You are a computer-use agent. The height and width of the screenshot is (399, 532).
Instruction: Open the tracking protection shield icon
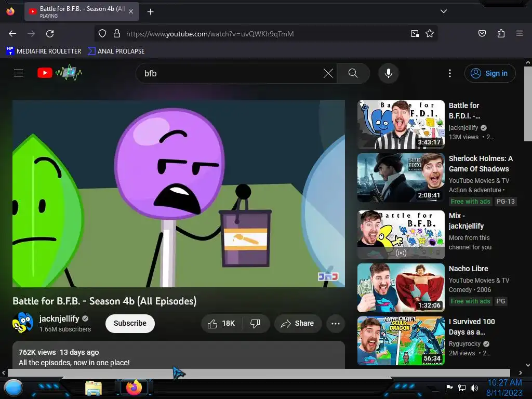click(x=102, y=33)
